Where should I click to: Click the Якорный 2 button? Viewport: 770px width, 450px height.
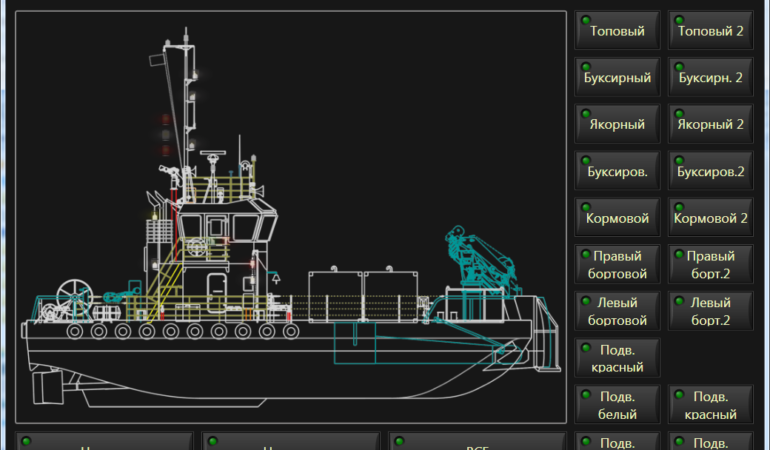tap(710, 124)
